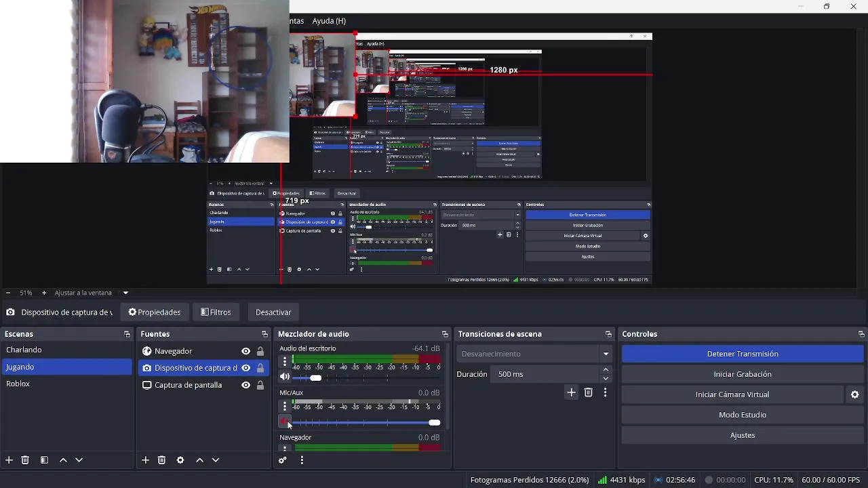
Task: Undock the Mezclador de audio panel
Action: [x=445, y=334]
